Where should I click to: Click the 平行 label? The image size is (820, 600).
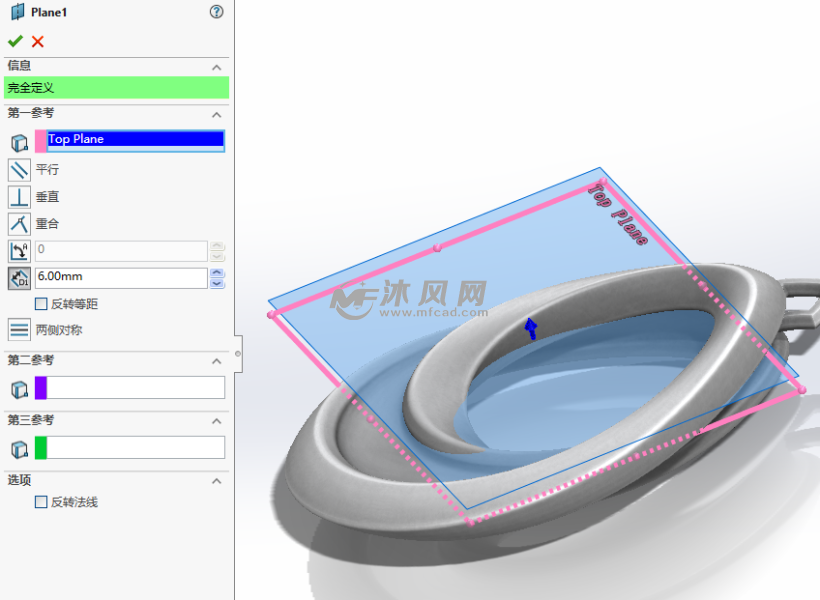[47, 169]
